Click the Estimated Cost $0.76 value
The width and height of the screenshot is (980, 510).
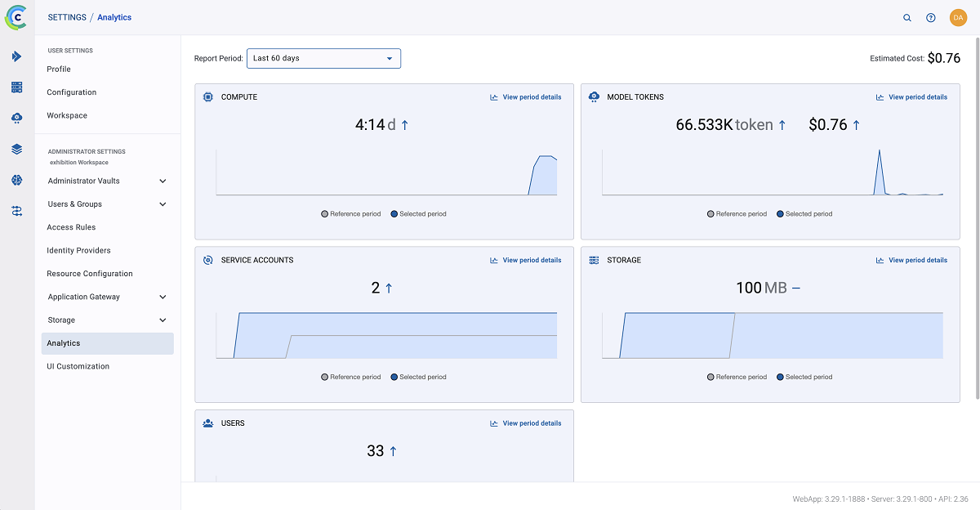(x=944, y=58)
